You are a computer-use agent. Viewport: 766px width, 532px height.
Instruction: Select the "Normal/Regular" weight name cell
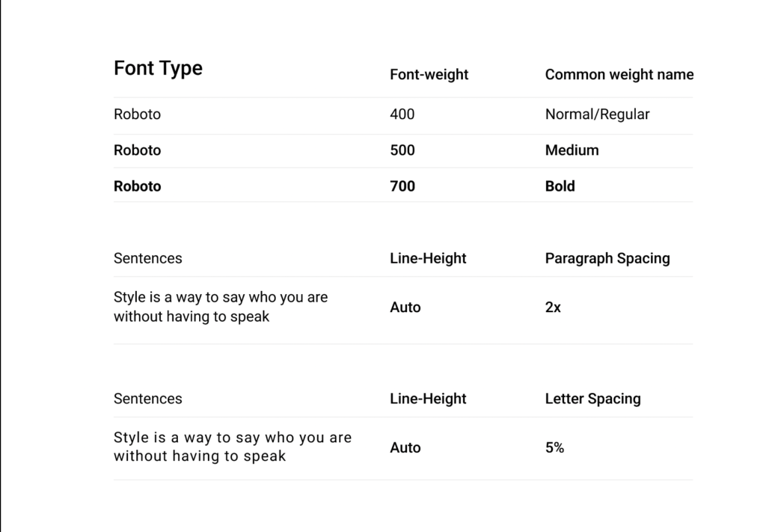597,114
